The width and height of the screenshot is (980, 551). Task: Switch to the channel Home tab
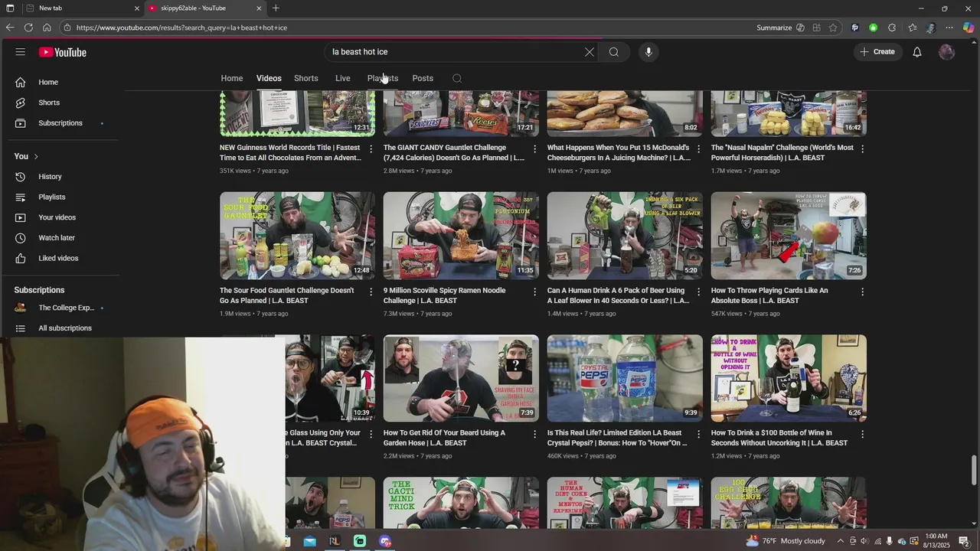tap(232, 78)
